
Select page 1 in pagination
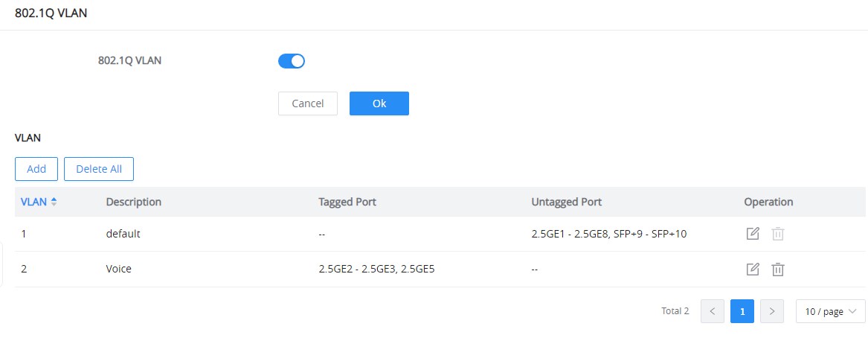(742, 311)
